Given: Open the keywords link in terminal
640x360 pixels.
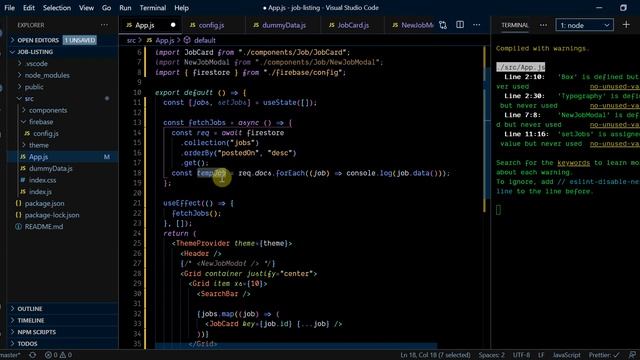Looking at the screenshot, I should tap(573, 163).
